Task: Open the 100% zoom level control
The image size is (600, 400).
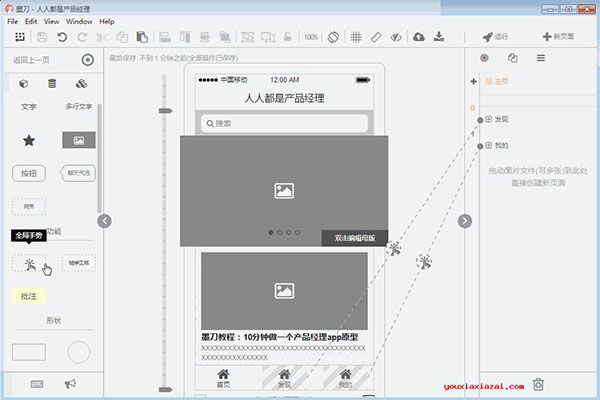Action: 311,37
